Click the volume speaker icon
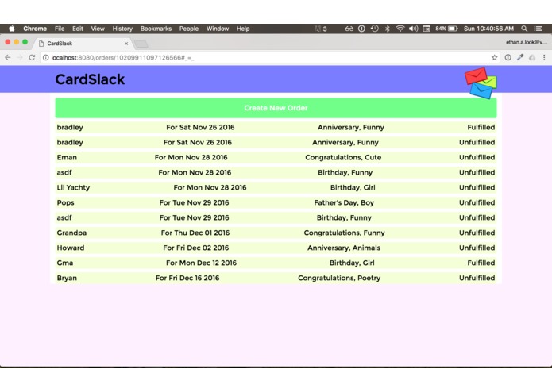This screenshot has height=392, width=552. tap(413, 29)
